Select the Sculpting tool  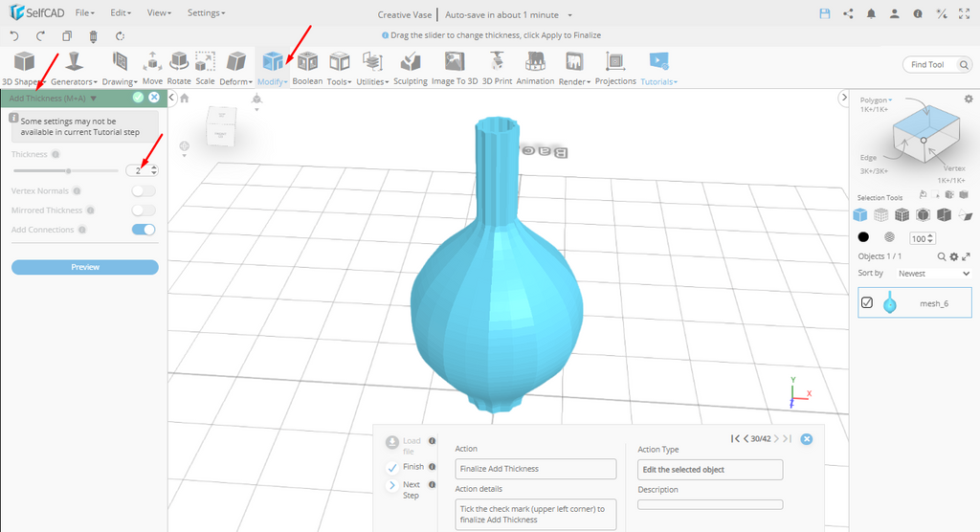(x=411, y=69)
